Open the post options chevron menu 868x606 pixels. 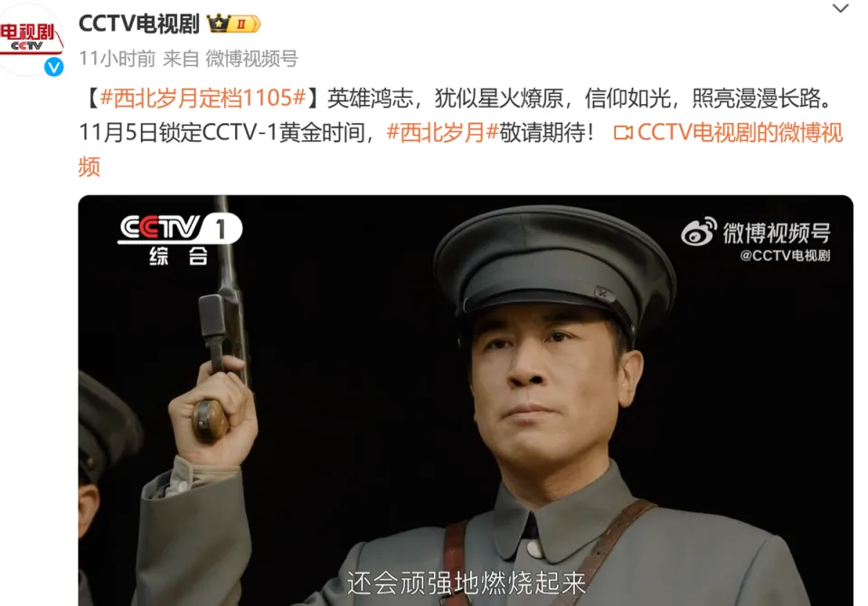pyautogui.click(x=840, y=8)
